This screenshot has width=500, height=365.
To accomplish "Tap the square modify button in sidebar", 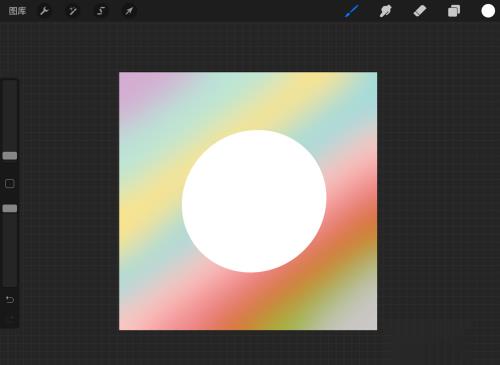I will [x=10, y=183].
